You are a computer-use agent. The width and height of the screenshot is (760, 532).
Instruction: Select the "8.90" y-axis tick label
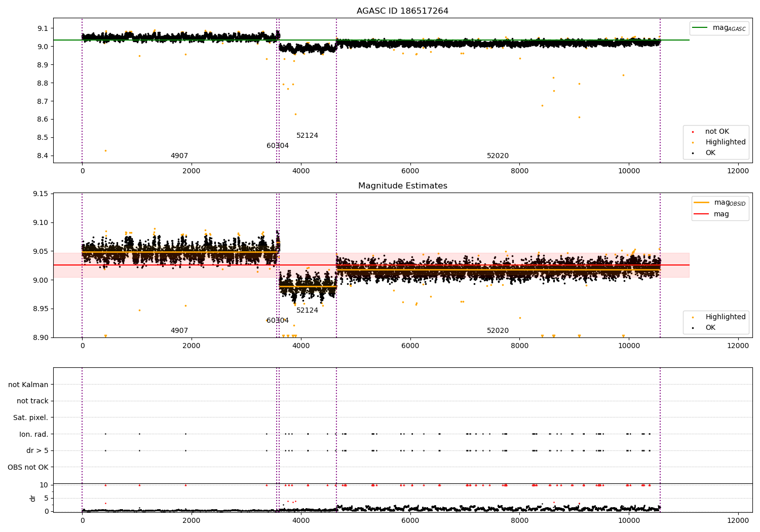[x=41, y=338]
